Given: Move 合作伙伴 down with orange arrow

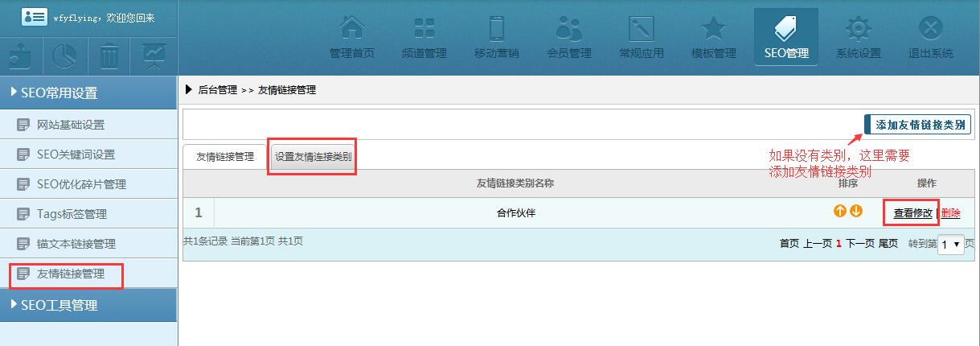Looking at the screenshot, I should 856,212.
